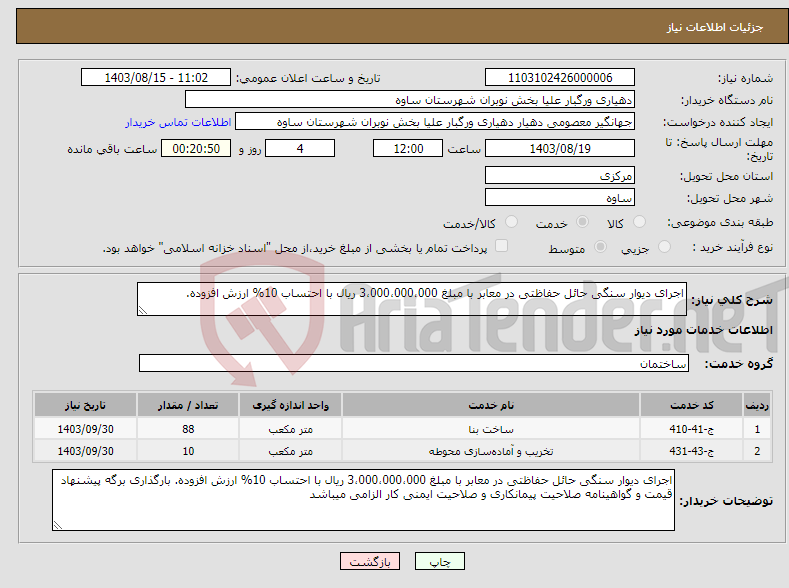Click the resize handle of شرح کلی نیاز textarea
789x588 pixels.
click(143, 310)
